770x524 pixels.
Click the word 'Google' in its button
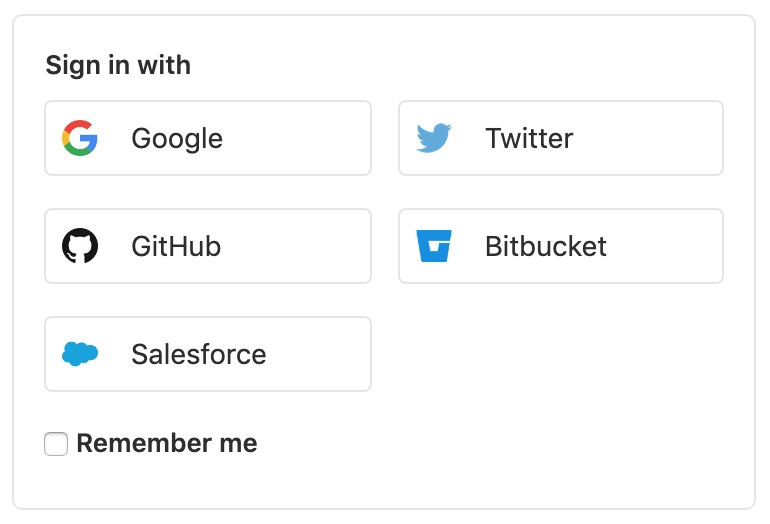(x=177, y=138)
